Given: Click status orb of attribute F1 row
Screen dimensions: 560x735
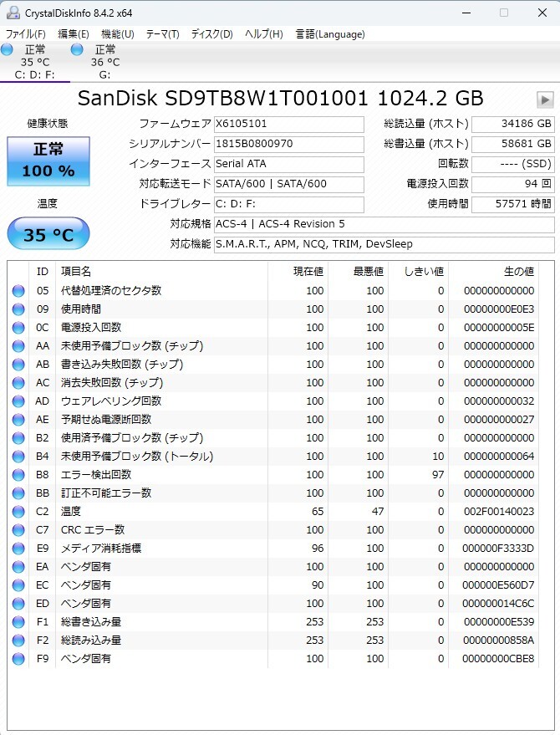Looking at the screenshot, I should tap(18, 622).
